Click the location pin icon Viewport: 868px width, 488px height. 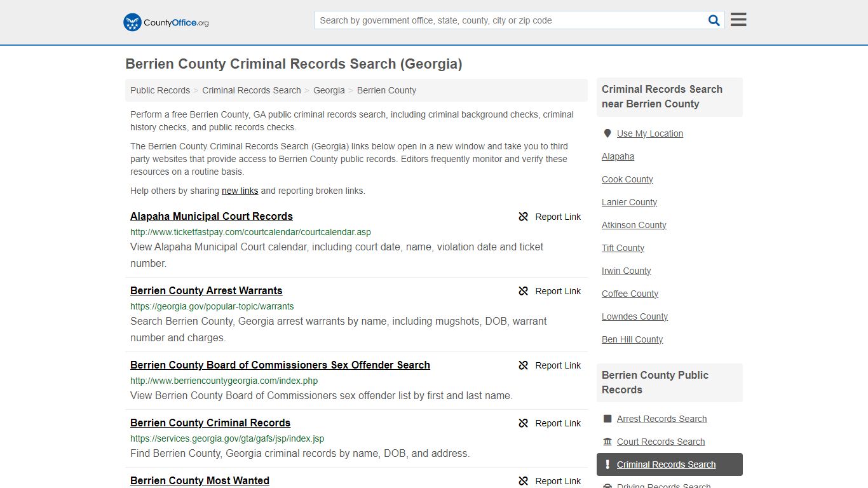click(x=607, y=133)
